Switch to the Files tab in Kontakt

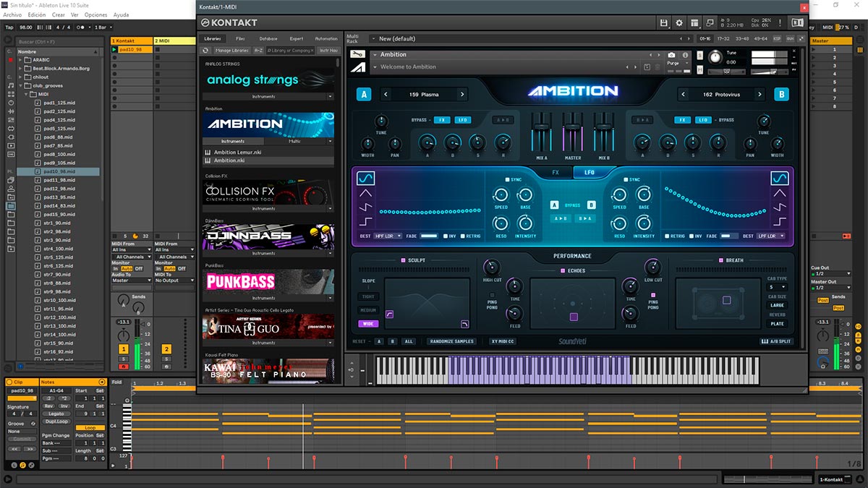(240, 38)
